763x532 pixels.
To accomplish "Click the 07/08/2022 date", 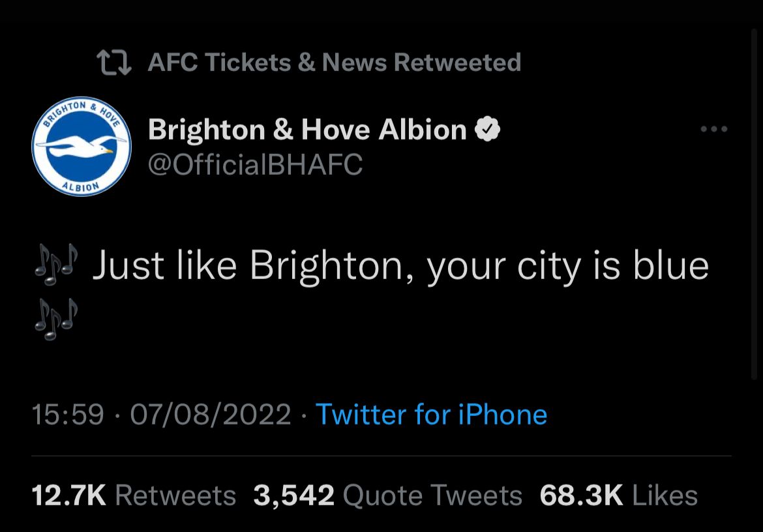I will [x=210, y=415].
